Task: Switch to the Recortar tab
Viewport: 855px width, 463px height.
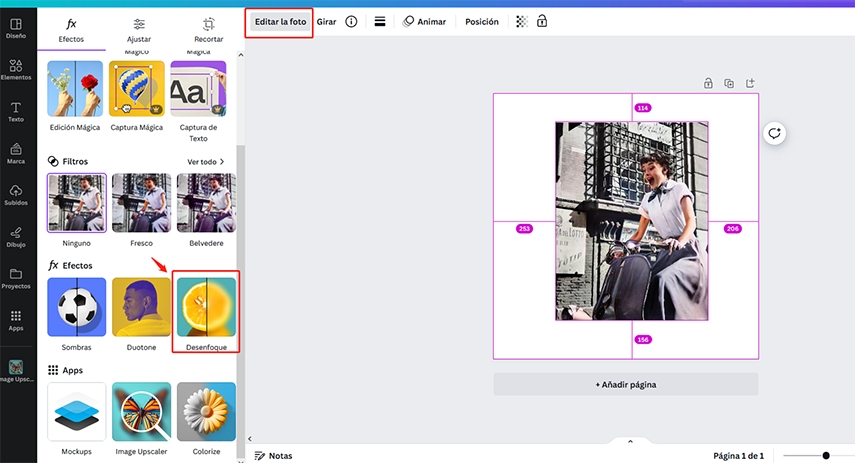Action: coord(208,31)
